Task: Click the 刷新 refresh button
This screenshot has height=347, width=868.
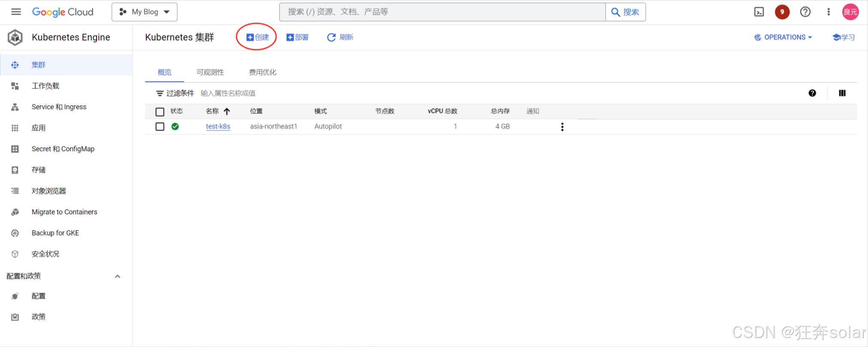Action: (340, 37)
